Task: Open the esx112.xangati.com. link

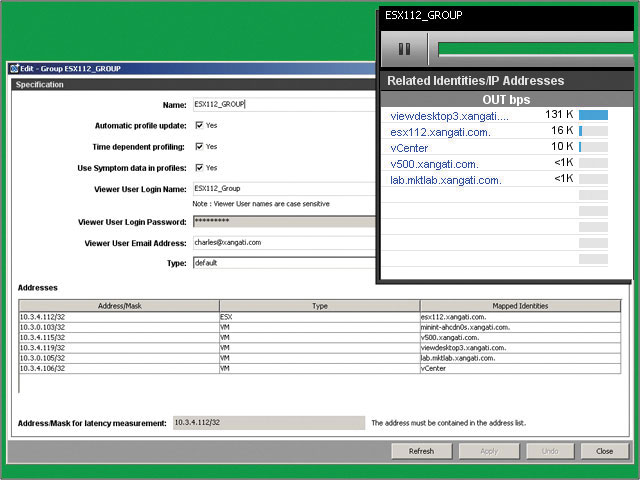Action: pos(440,132)
